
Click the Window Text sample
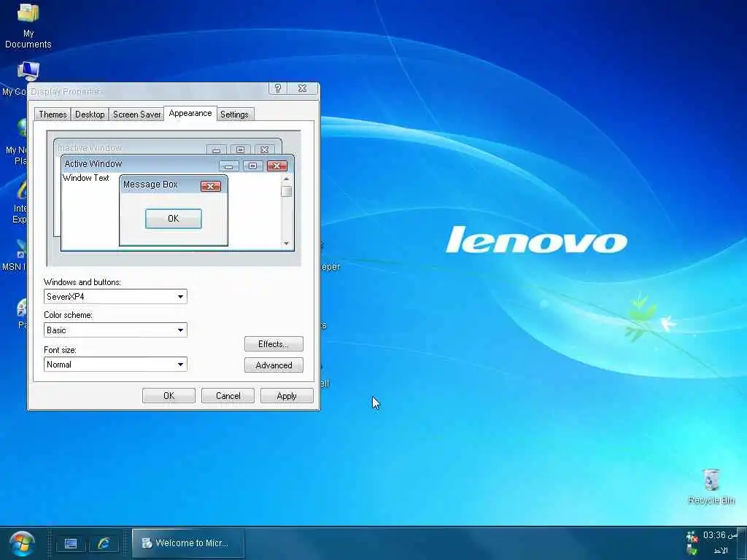click(86, 178)
